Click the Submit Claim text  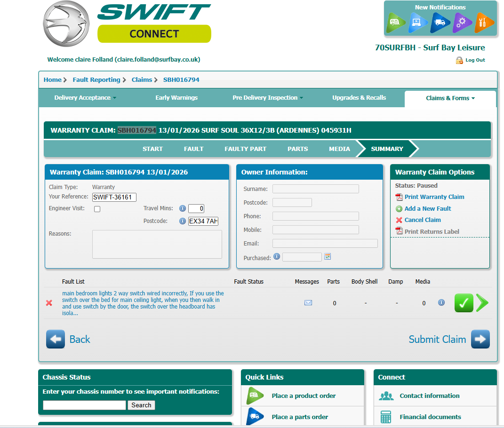[437, 339]
